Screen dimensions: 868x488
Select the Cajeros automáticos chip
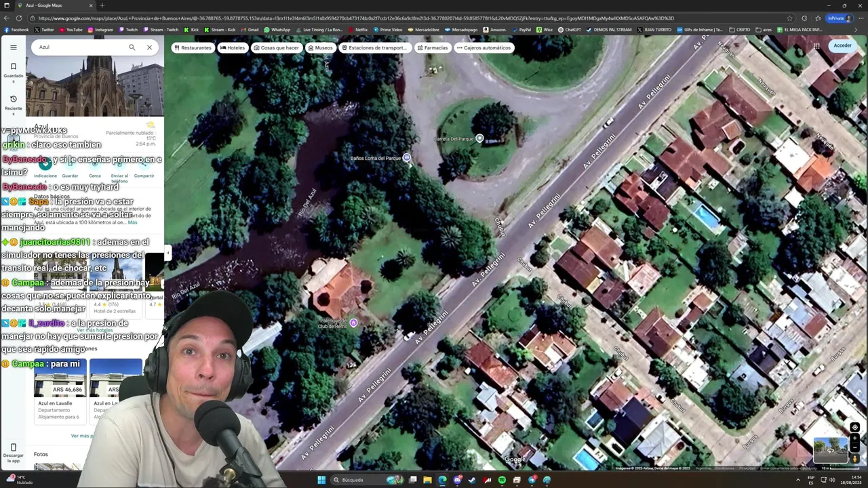pyautogui.click(x=484, y=47)
